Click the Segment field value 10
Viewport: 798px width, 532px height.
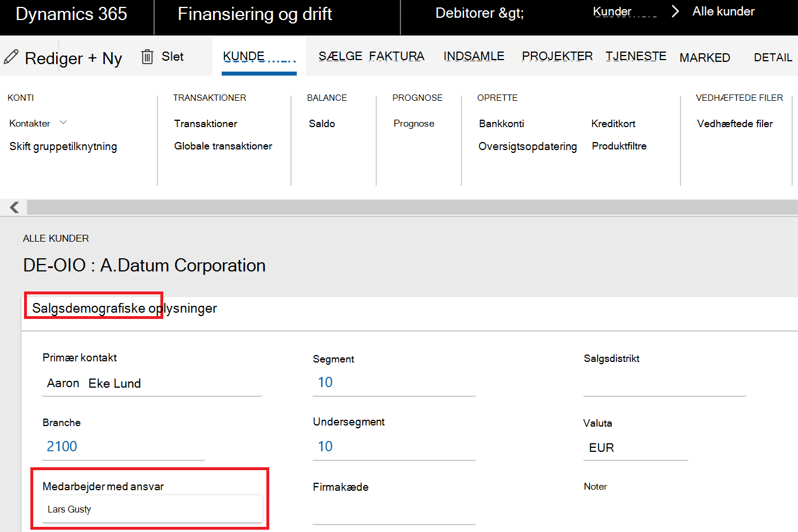click(x=325, y=383)
